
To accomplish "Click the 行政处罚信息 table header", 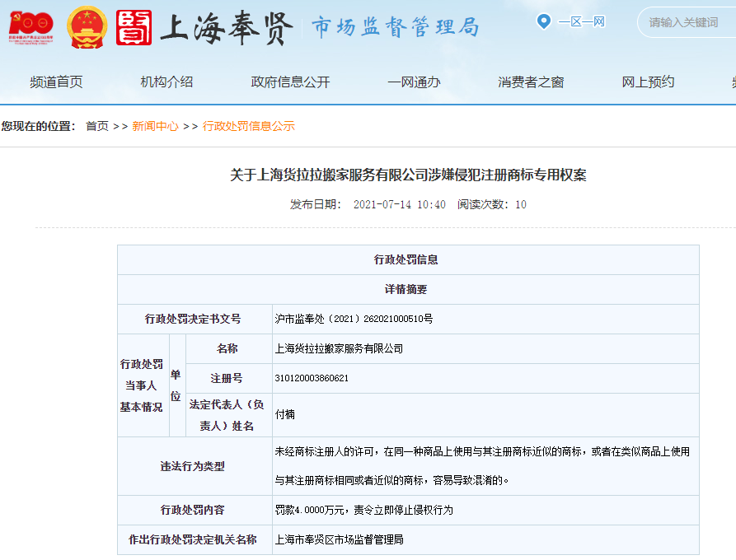I will pos(406,260).
